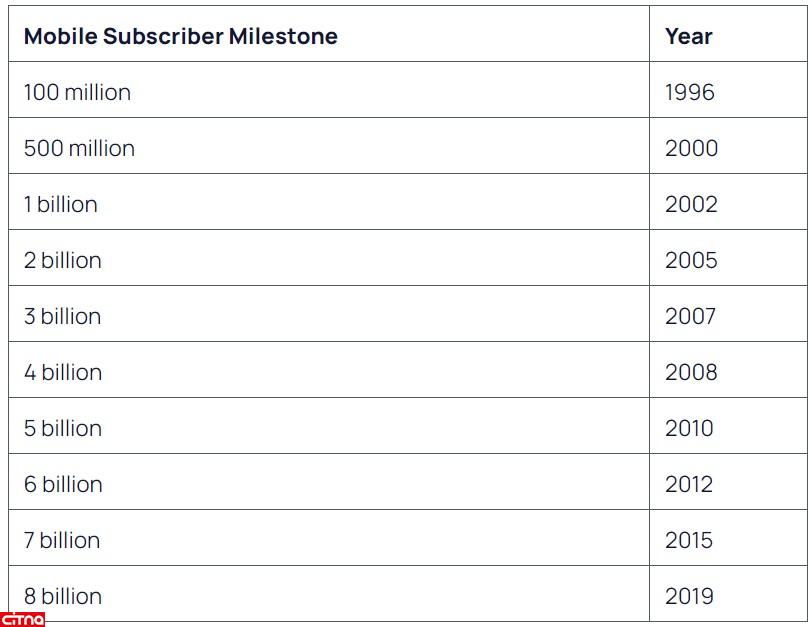
Task: Click the 2008 year cell
Action: click(x=691, y=373)
